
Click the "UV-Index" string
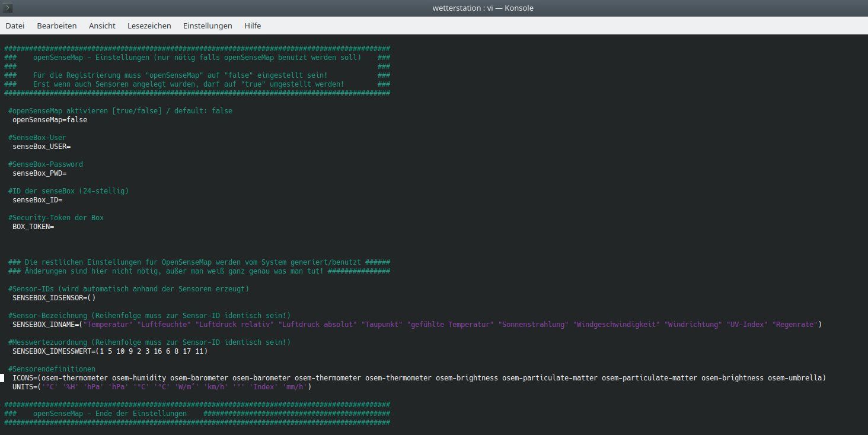[747, 325]
